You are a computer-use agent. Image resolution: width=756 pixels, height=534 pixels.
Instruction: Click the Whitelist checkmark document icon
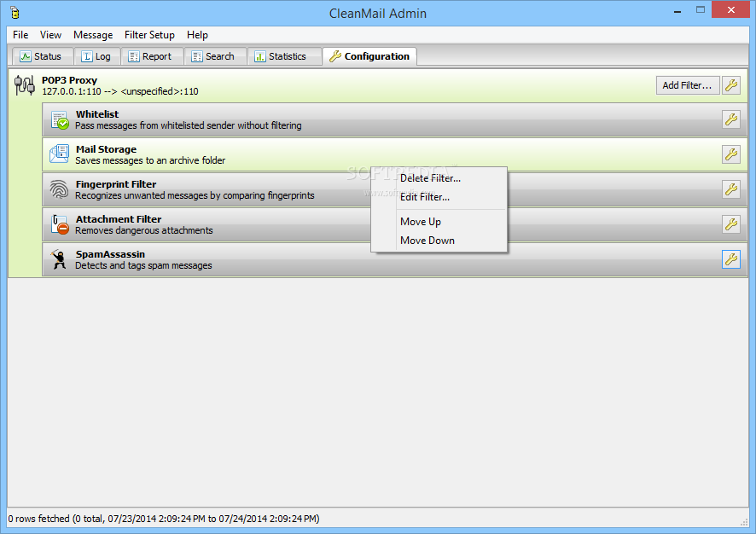point(60,120)
